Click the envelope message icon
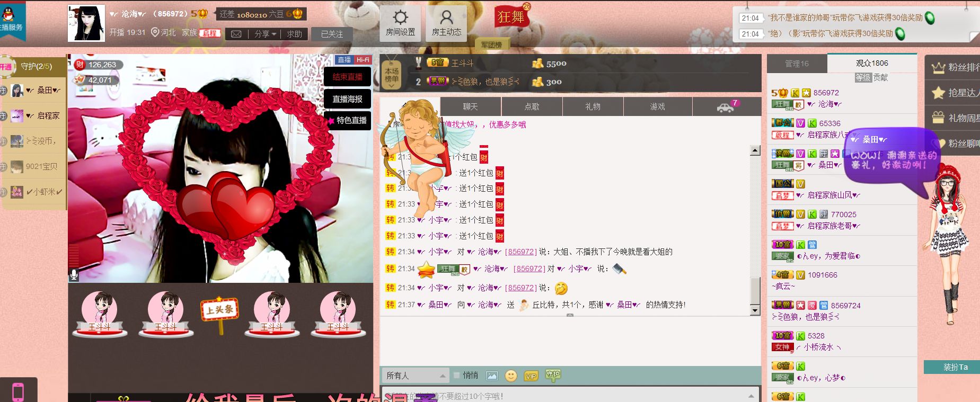The width and height of the screenshot is (980, 402). tap(236, 34)
